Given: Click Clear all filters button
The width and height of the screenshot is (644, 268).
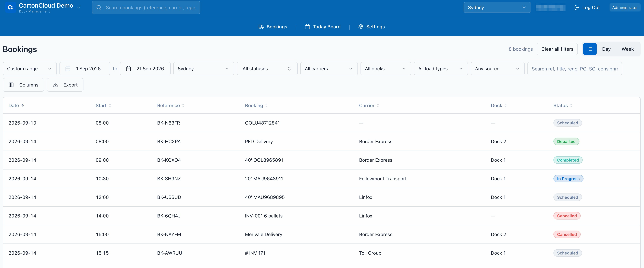Looking at the screenshot, I should (557, 49).
